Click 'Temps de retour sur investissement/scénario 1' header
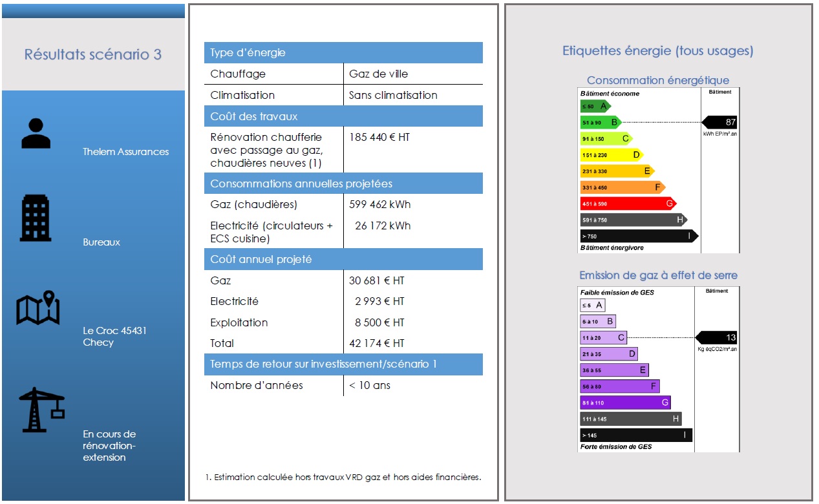Screen dimensions: 819x504 click(343, 364)
